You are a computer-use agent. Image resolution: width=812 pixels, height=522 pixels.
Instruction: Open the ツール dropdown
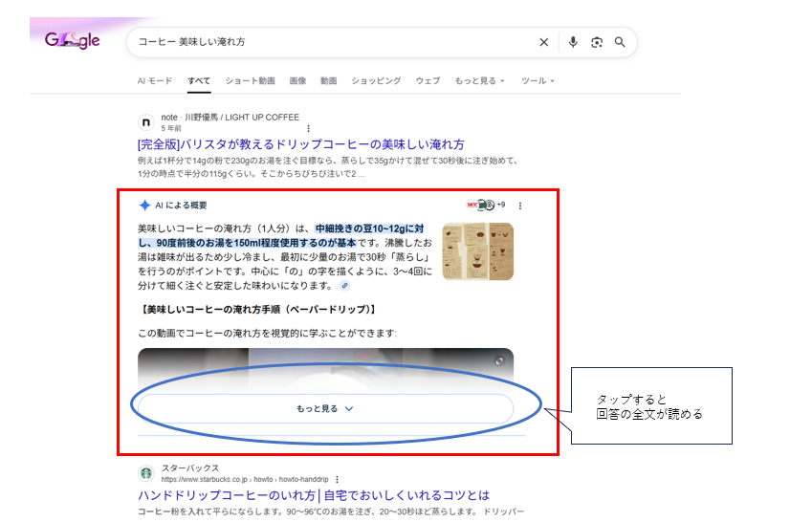538,81
